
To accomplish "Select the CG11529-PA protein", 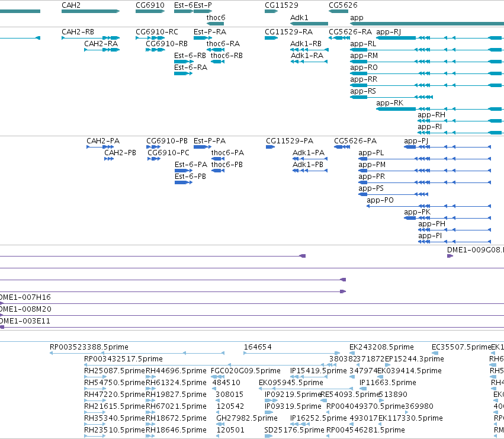I will click(270, 147).
